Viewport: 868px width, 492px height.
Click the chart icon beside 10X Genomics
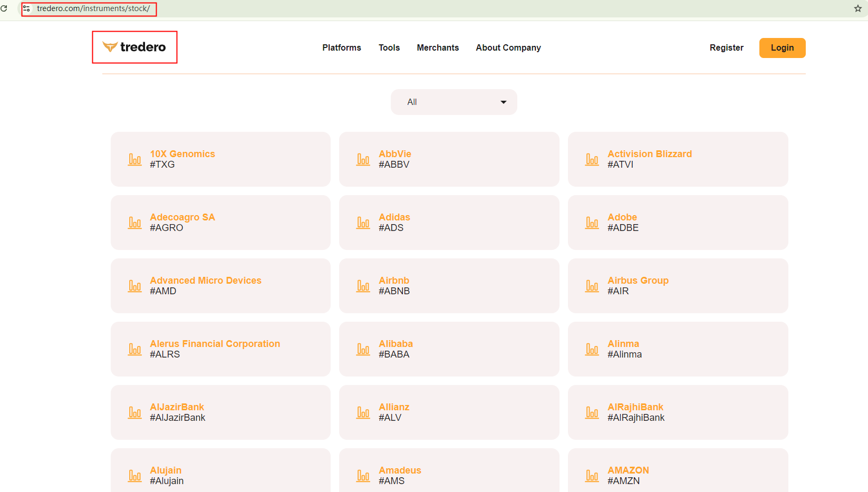135,159
